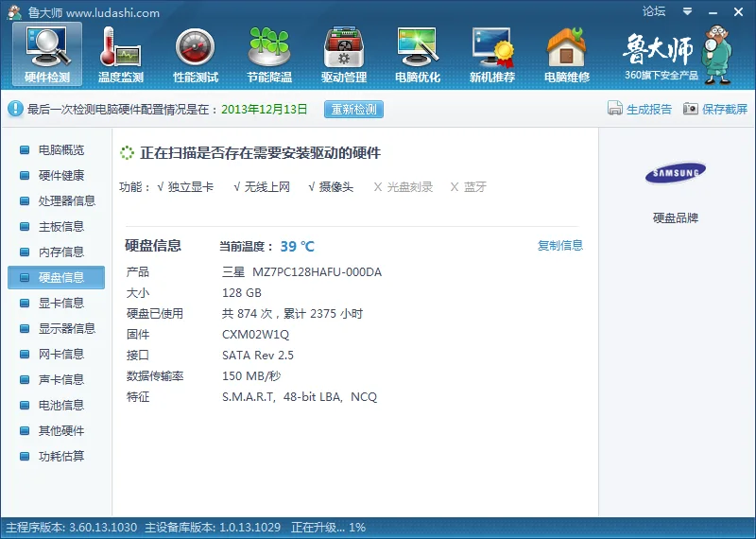This screenshot has width=756, height=539.
Task: Click the 正在升级 1% upgrade progress text
Action: 328,528
